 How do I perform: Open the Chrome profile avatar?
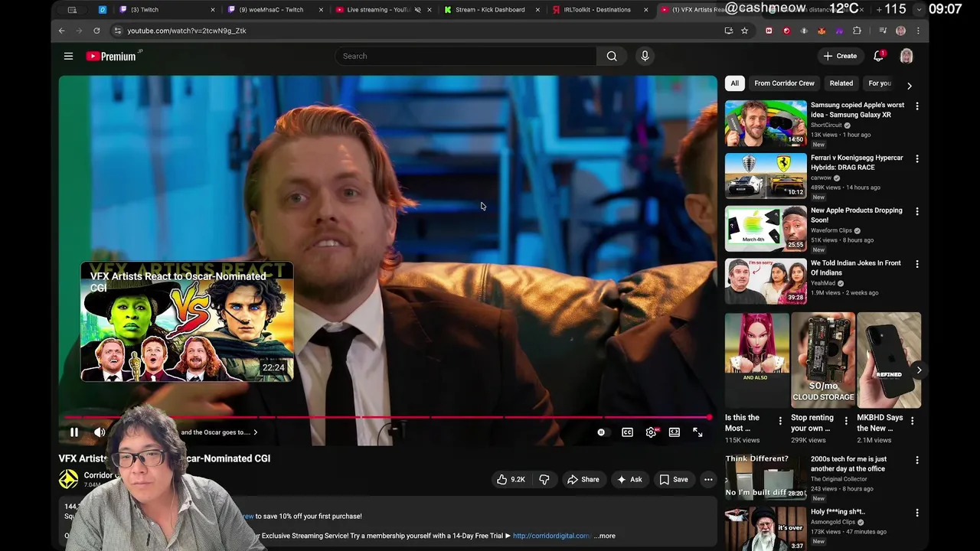(900, 31)
